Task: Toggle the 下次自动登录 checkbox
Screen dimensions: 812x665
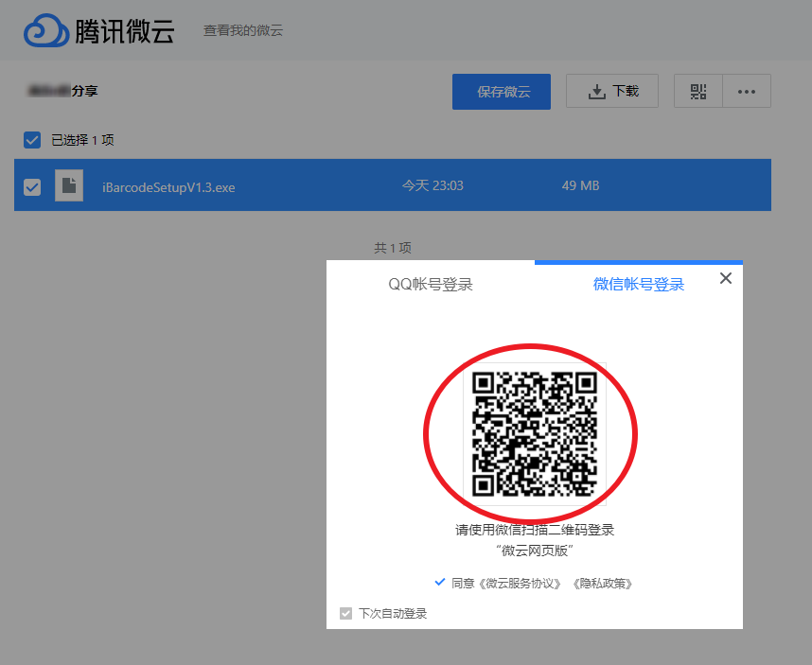Action: point(345,613)
